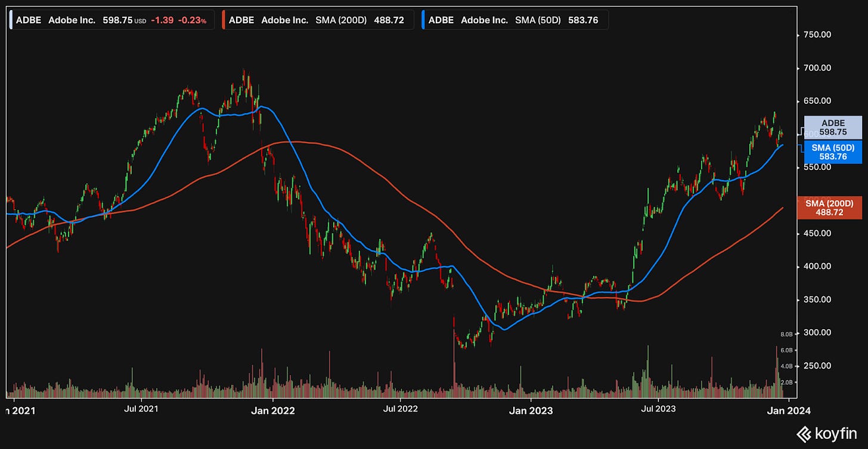This screenshot has height=449, width=868.
Task: Click the ADBE 598.75 price tag on axis
Action: pos(833,128)
